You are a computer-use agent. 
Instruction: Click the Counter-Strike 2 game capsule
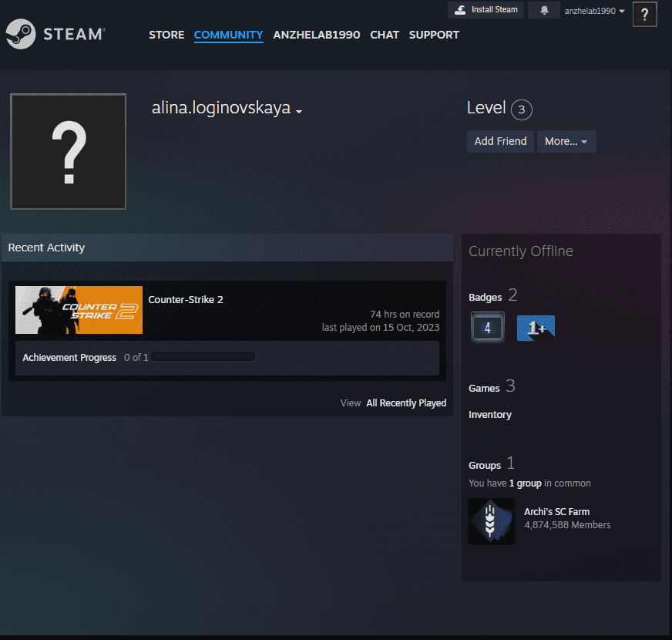79,309
